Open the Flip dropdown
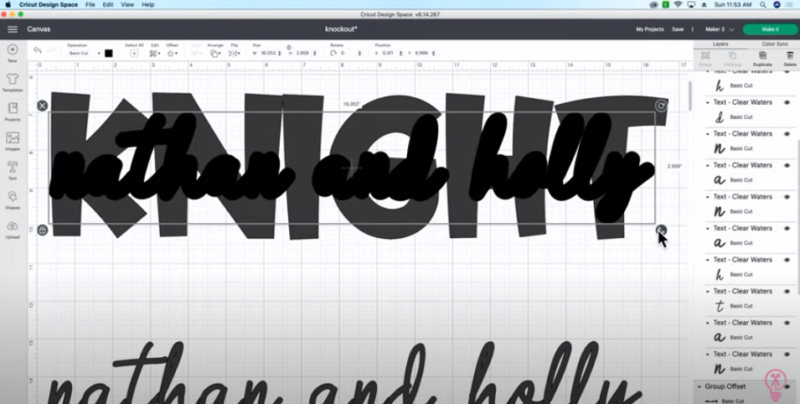This screenshot has height=404, width=800. [x=234, y=54]
